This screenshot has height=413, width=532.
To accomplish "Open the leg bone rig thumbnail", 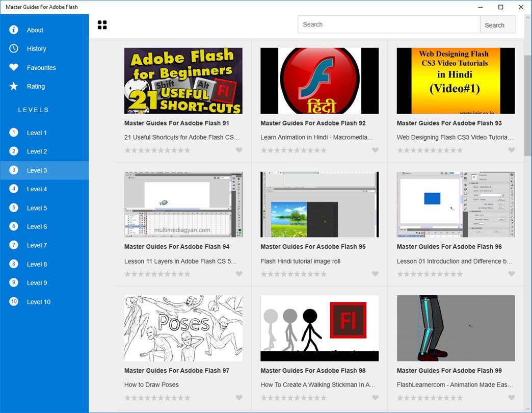I will pyautogui.click(x=456, y=328).
